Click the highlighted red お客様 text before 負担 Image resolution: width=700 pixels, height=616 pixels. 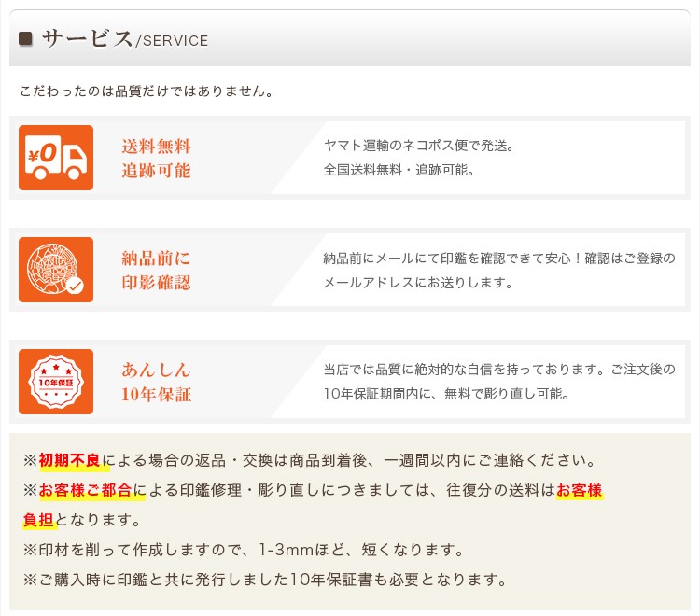point(580,490)
